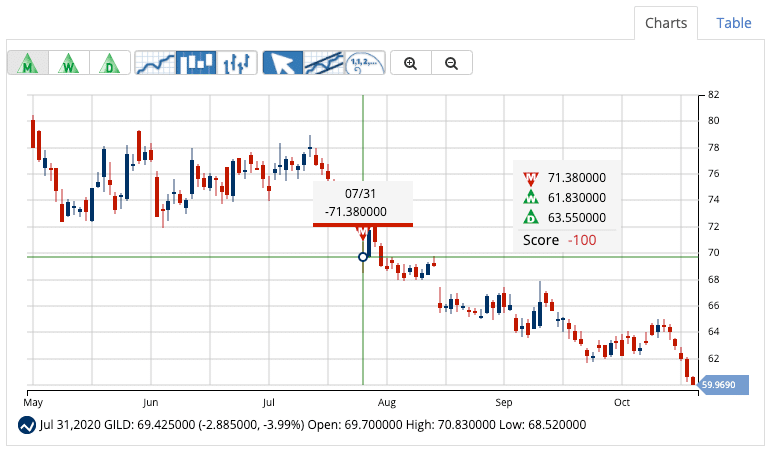Click the red M triangle 71.380000 legend row
The width and height of the screenshot is (776, 457).
coord(565,178)
